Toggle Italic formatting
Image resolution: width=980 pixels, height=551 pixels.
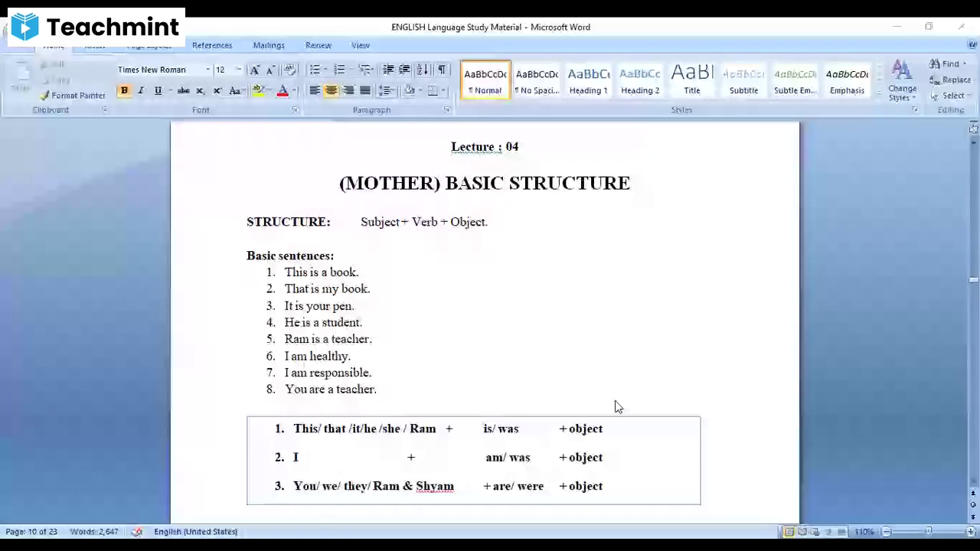[x=140, y=90]
